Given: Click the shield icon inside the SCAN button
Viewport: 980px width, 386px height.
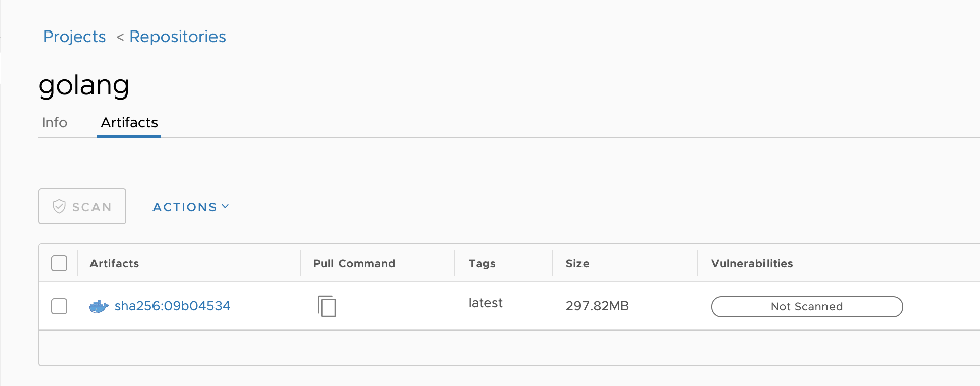Looking at the screenshot, I should pos(59,206).
